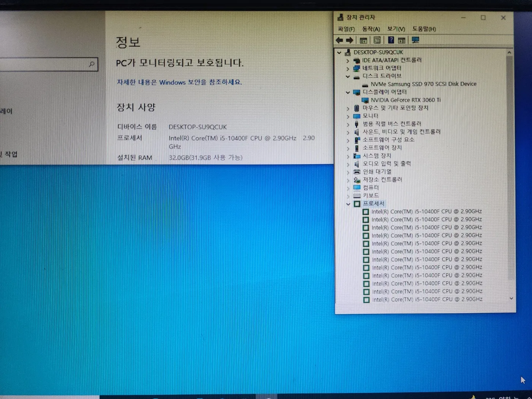This screenshot has height=399, width=532.
Task: Click the 디스플레이 어댑터 category icon
Action: (356, 92)
